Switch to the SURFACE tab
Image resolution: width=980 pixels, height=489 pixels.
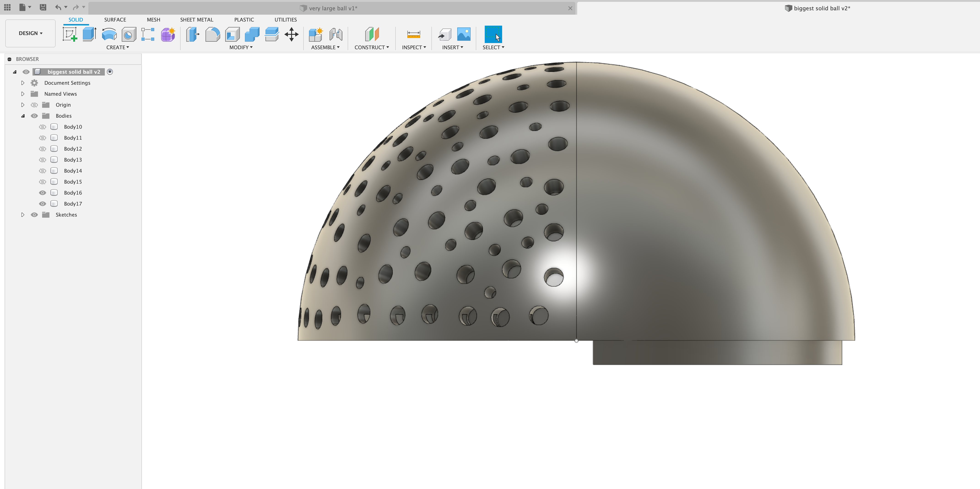click(115, 19)
